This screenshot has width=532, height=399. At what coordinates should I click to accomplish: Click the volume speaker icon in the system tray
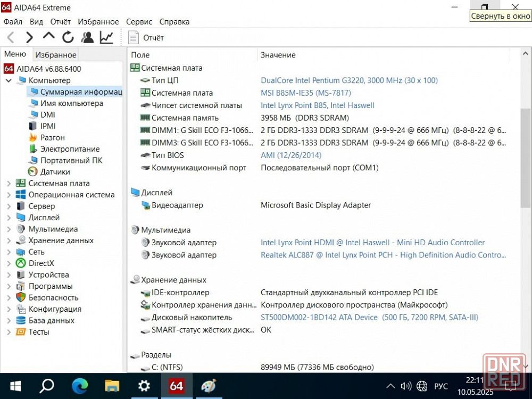[406, 386]
